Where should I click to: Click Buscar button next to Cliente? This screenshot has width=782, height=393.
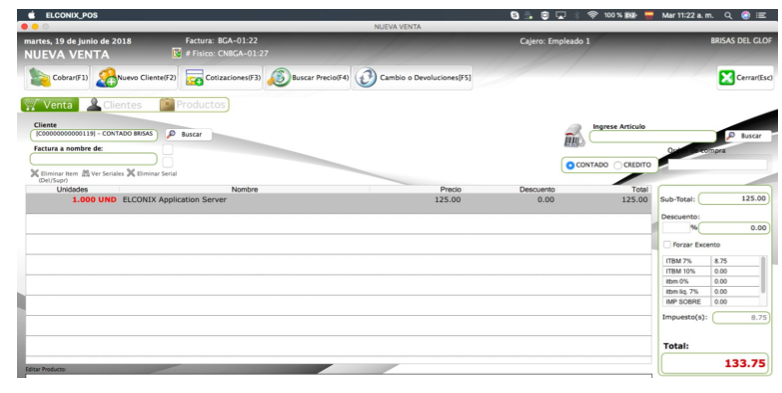pos(189,135)
